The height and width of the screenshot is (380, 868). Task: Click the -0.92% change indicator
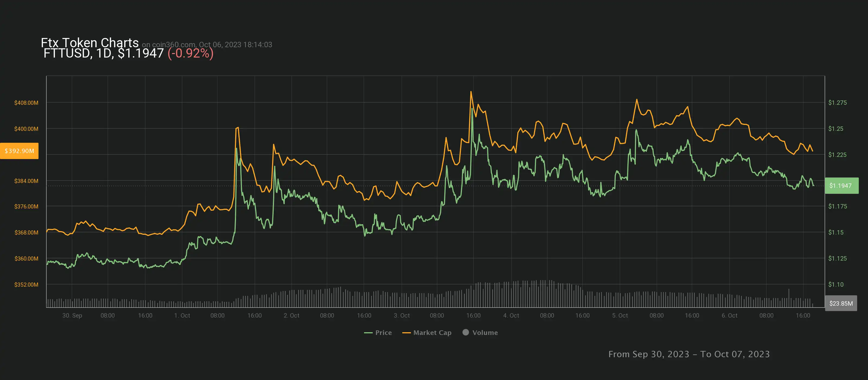(190, 53)
